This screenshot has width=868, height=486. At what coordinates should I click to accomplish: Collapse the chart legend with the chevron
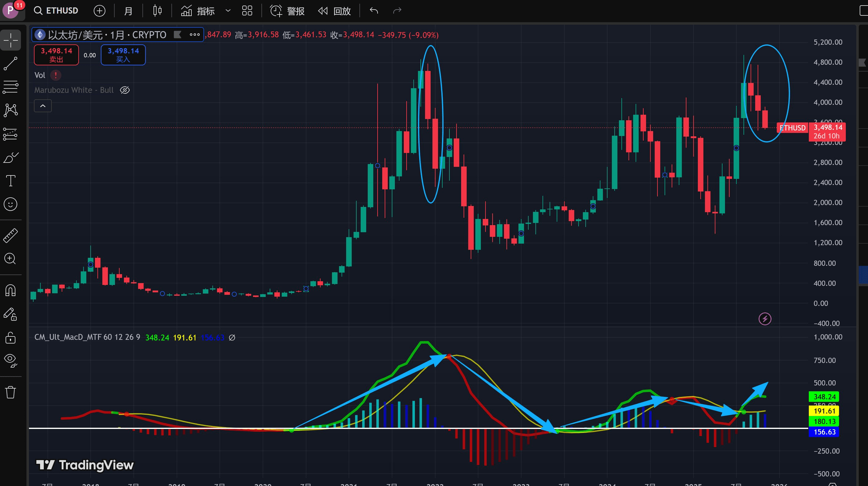(43, 105)
